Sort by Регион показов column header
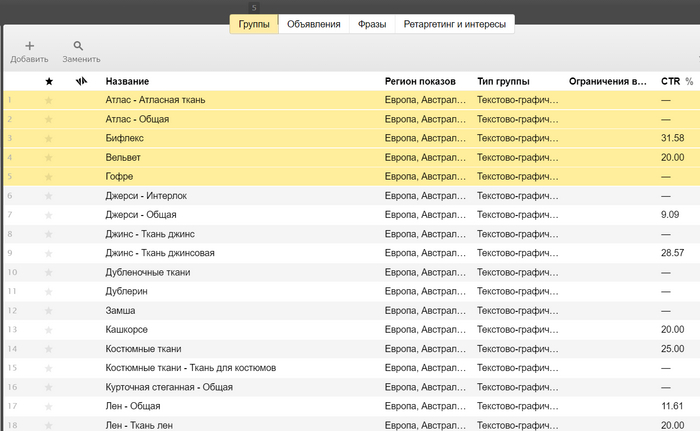This screenshot has width=700, height=431. (420, 80)
